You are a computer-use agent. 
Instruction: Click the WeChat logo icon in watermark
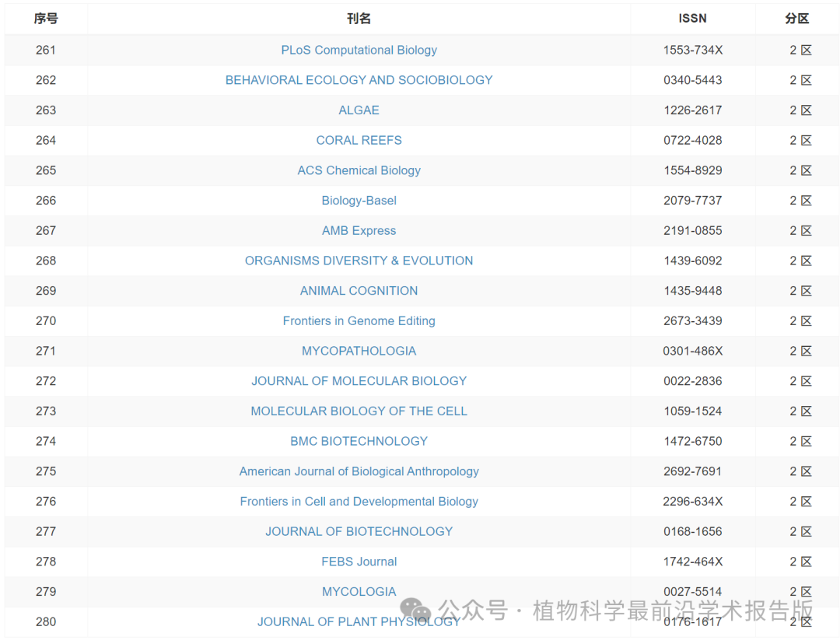tap(415, 611)
